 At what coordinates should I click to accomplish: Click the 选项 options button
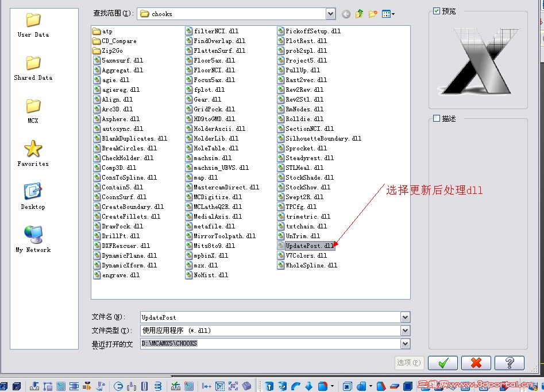409,363
